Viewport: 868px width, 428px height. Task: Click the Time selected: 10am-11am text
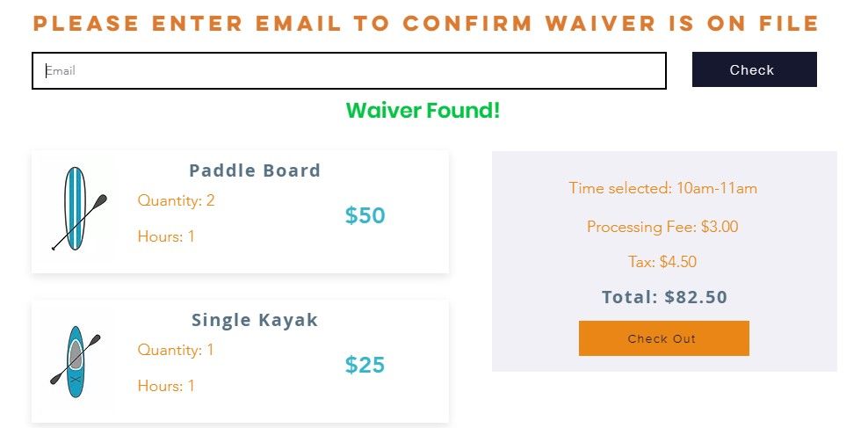coord(662,188)
